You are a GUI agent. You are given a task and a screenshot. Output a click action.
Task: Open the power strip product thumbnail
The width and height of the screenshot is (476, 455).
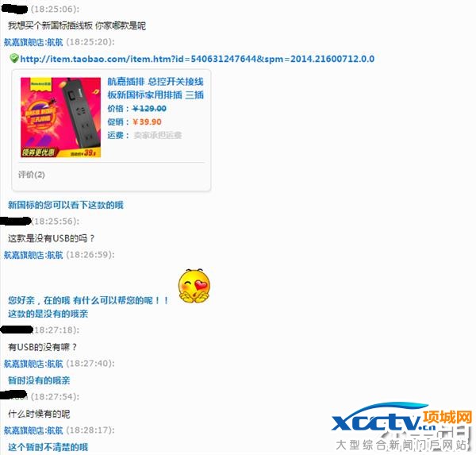pyautogui.click(x=60, y=118)
